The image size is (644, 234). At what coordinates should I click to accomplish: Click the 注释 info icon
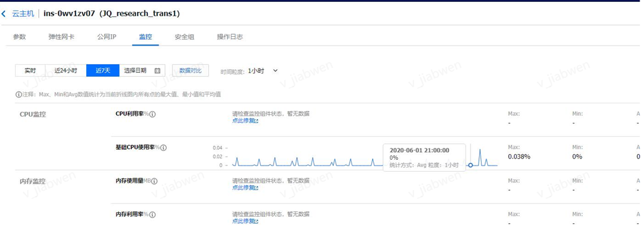pyautogui.click(x=18, y=94)
